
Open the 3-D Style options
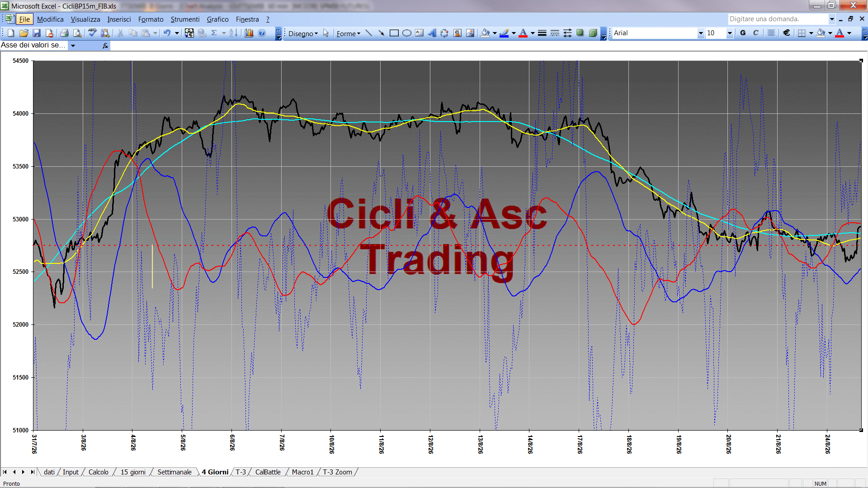[593, 33]
